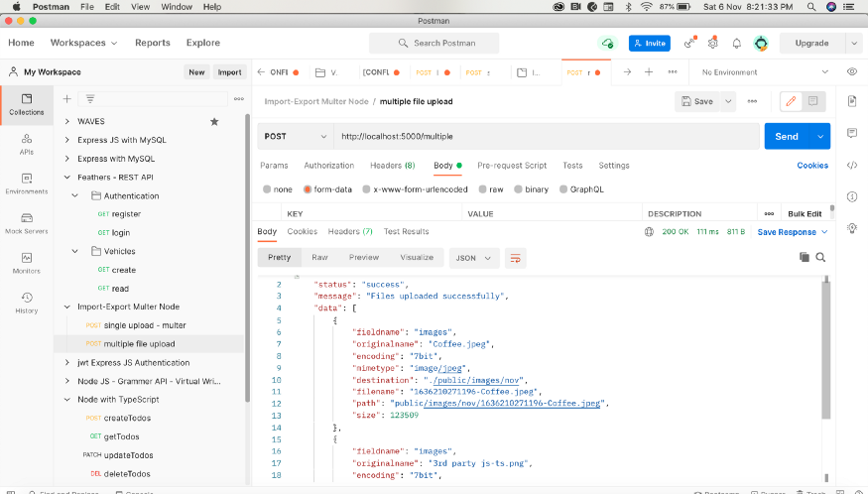Open the APIs sidebar panel
This screenshot has height=494, width=868.
click(x=27, y=144)
